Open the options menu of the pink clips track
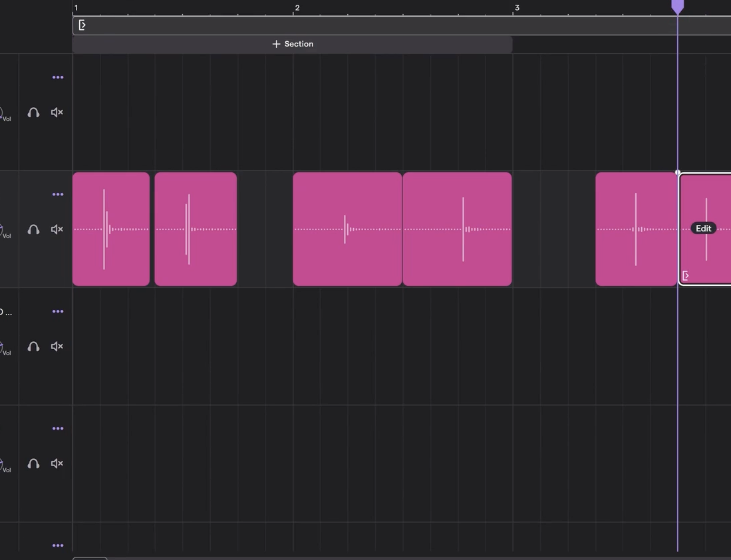The width and height of the screenshot is (731, 560). pyautogui.click(x=58, y=194)
